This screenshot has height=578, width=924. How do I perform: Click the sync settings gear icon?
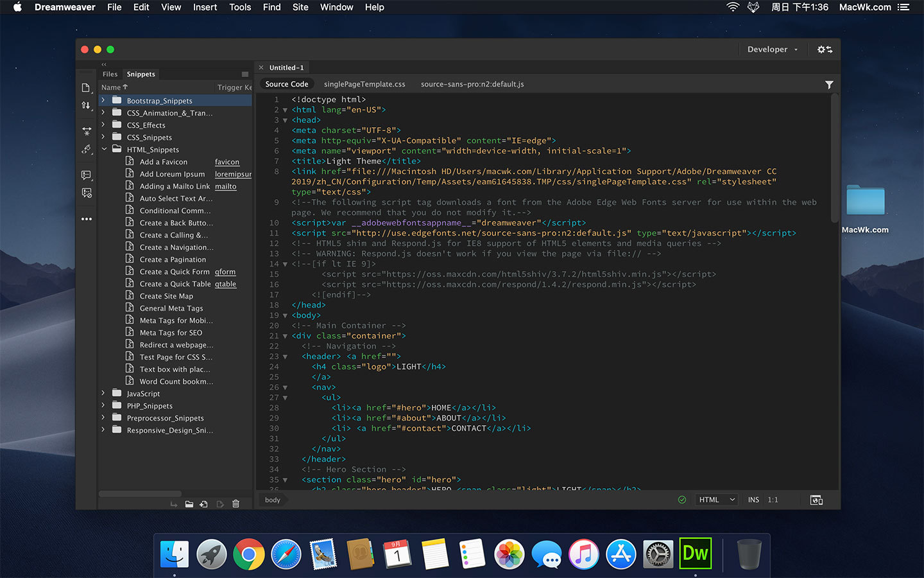pyautogui.click(x=825, y=49)
